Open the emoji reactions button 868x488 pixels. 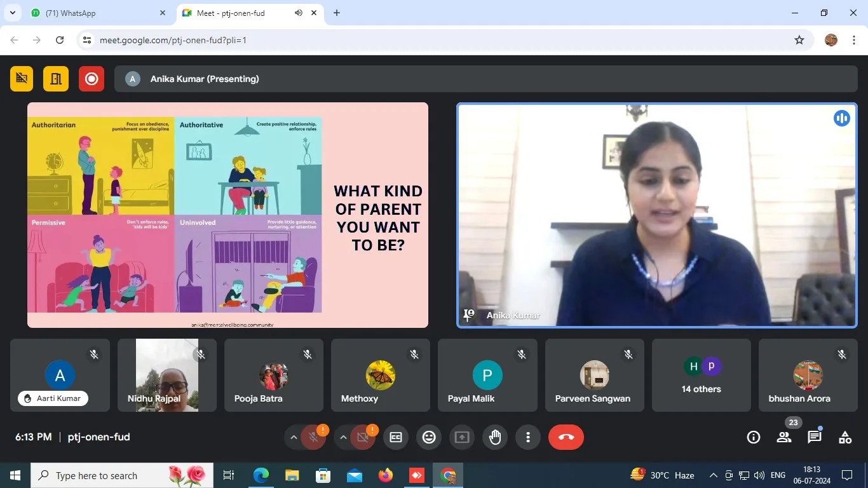coord(429,437)
